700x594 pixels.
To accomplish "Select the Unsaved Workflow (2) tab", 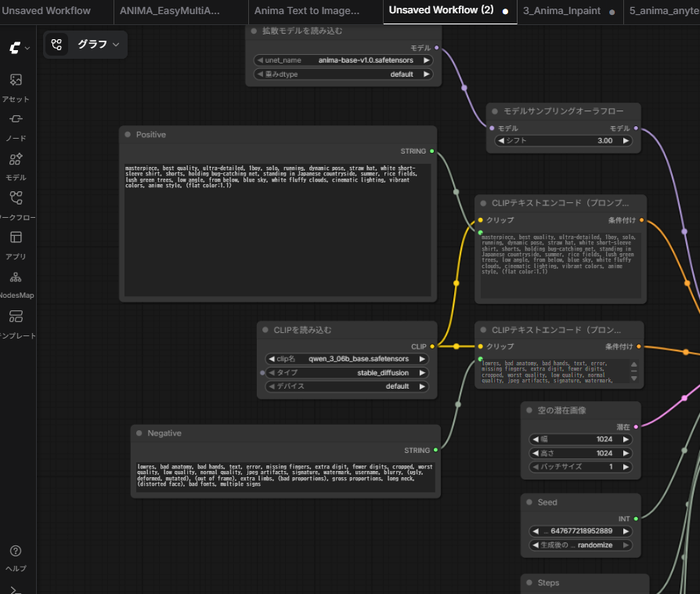I will pyautogui.click(x=441, y=10).
